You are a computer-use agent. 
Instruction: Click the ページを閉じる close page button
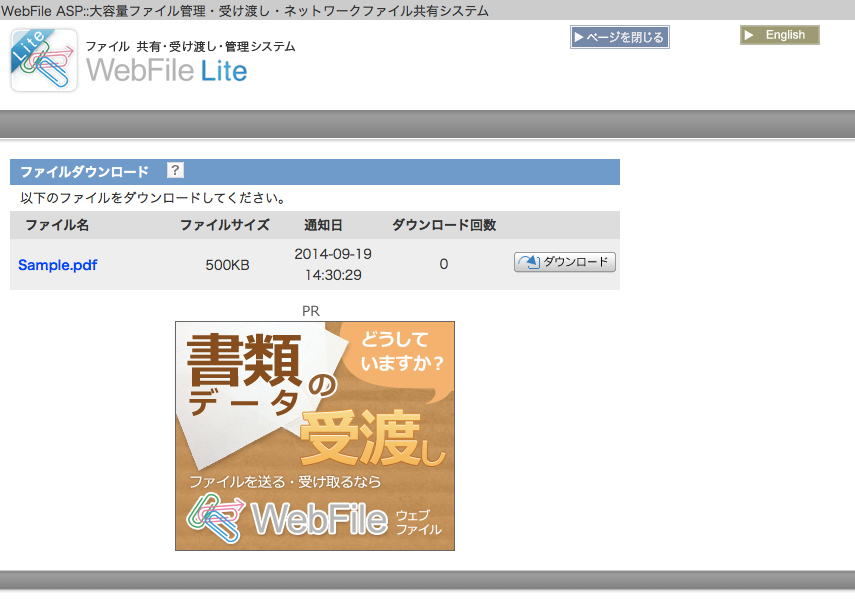tap(619, 37)
